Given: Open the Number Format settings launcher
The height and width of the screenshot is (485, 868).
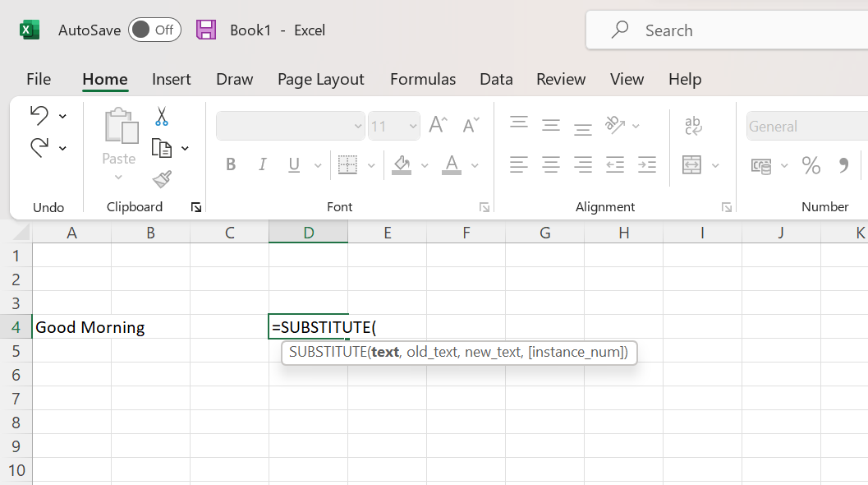Looking at the screenshot, I should click(861, 206).
